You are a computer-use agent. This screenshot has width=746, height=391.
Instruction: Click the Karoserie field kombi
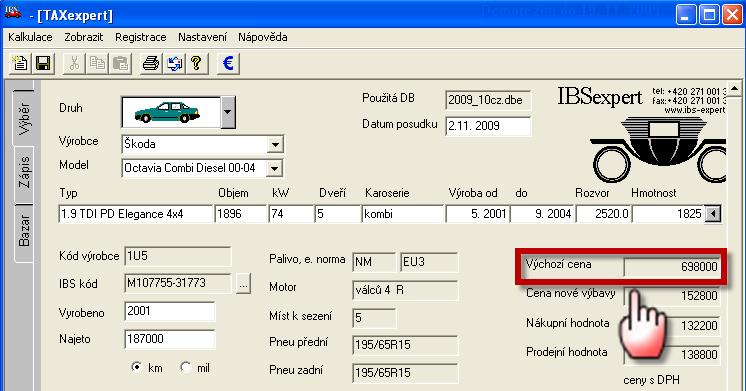click(402, 214)
